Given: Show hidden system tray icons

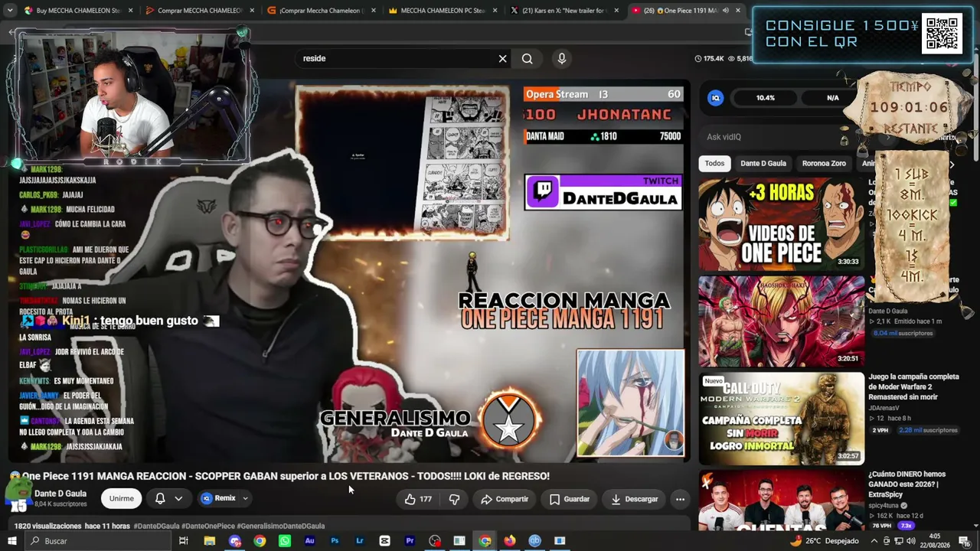Looking at the screenshot, I should pyautogui.click(x=875, y=541).
